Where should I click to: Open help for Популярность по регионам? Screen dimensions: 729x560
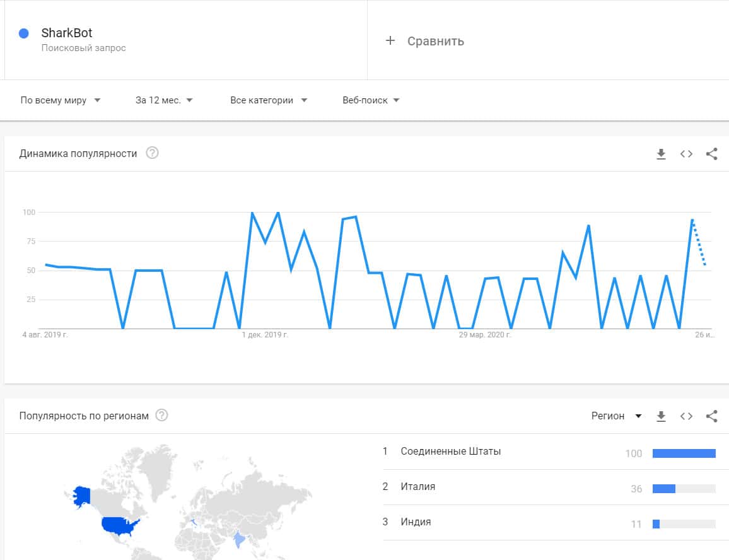tap(162, 416)
